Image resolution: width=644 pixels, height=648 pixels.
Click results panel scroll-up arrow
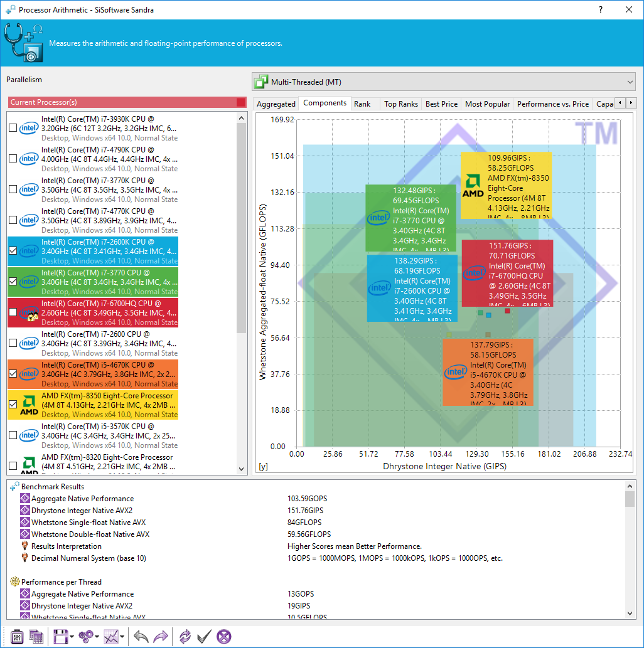coord(630,486)
